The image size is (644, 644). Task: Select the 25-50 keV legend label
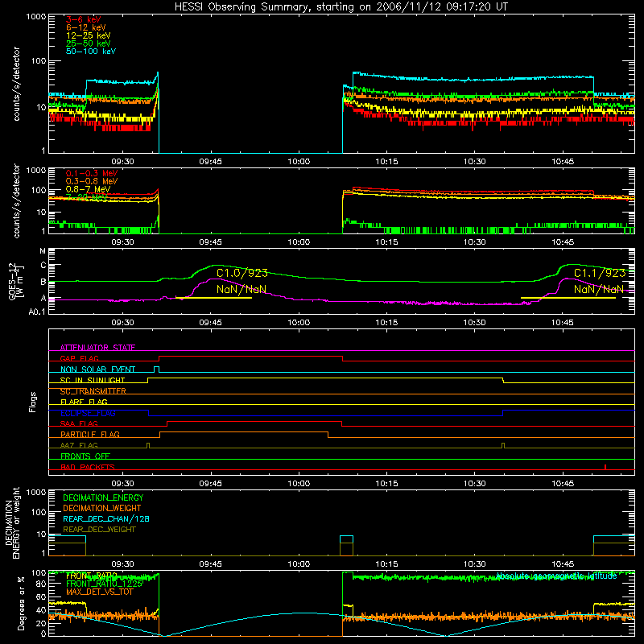pyautogui.click(x=88, y=43)
